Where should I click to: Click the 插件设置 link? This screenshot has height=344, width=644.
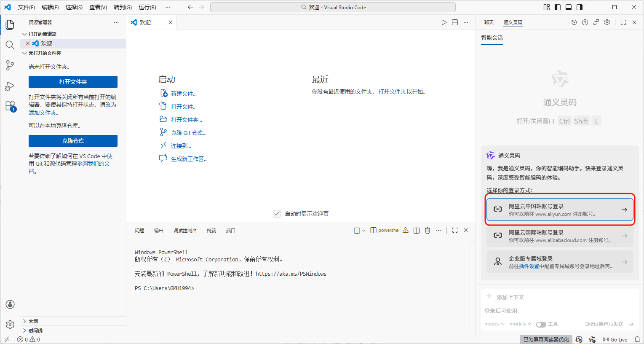pos(529,266)
